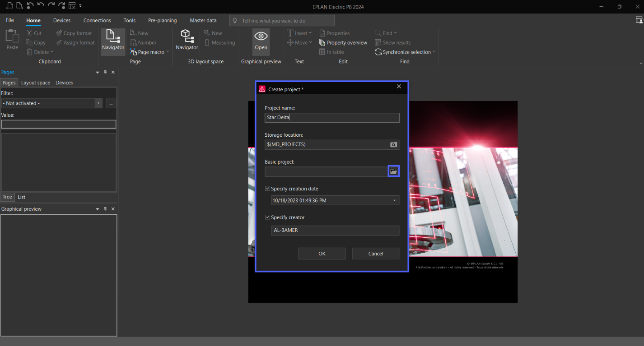
Task: Open the Devices ribbon tab
Action: click(x=62, y=20)
